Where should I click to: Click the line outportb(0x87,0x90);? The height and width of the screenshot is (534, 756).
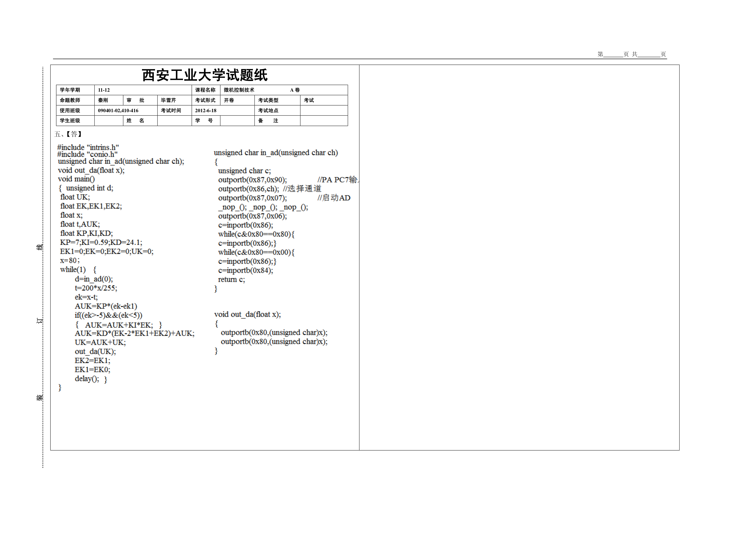[252, 180]
